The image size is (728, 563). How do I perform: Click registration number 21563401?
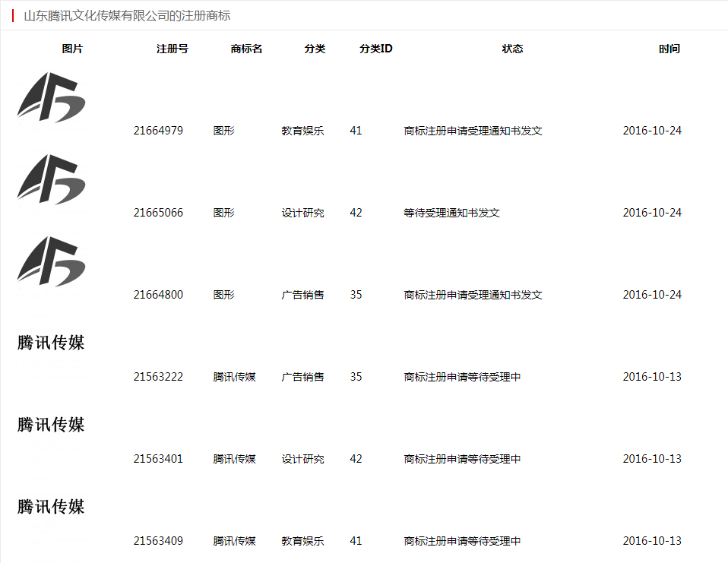(x=158, y=459)
